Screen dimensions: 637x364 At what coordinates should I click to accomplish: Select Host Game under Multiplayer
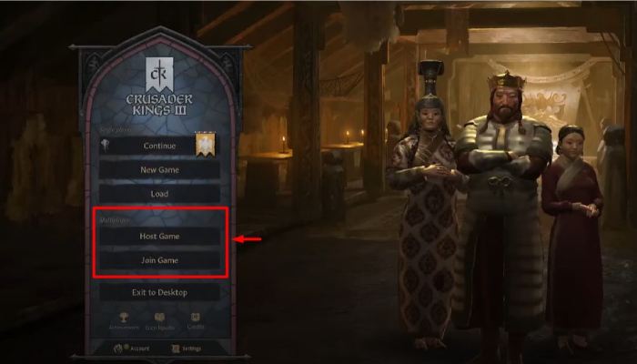(x=159, y=236)
